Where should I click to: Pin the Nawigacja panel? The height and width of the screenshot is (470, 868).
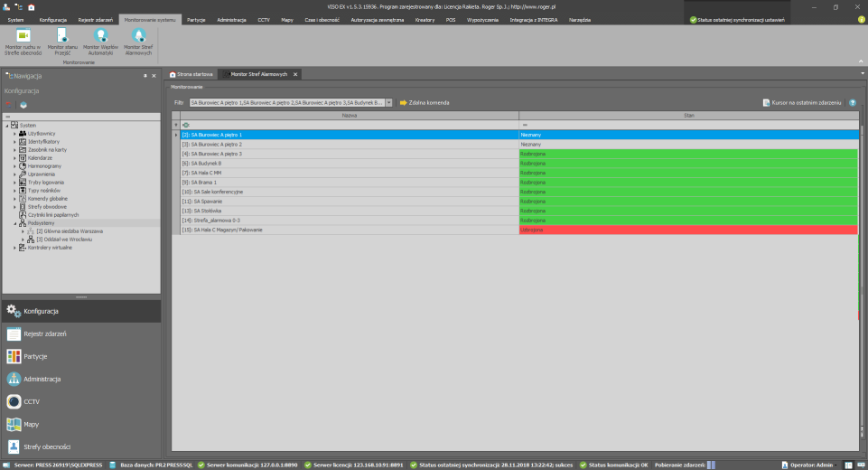point(145,76)
